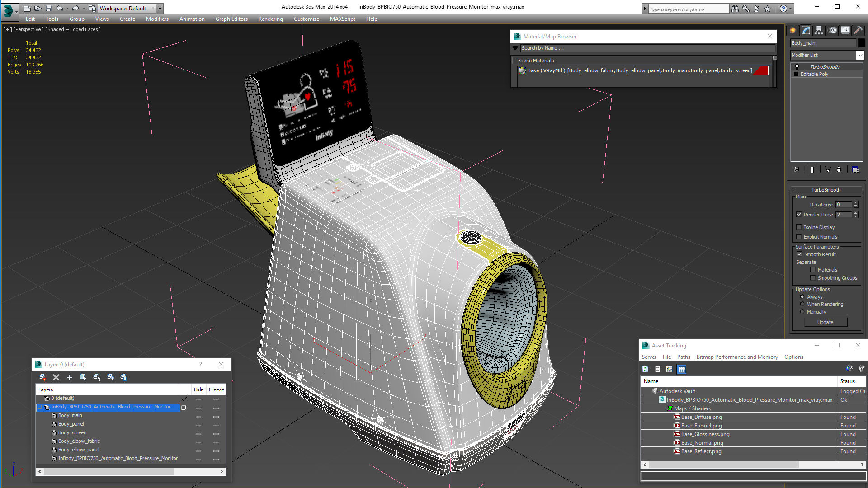Select the Body_elbow_fabric object in Layers

tap(79, 441)
